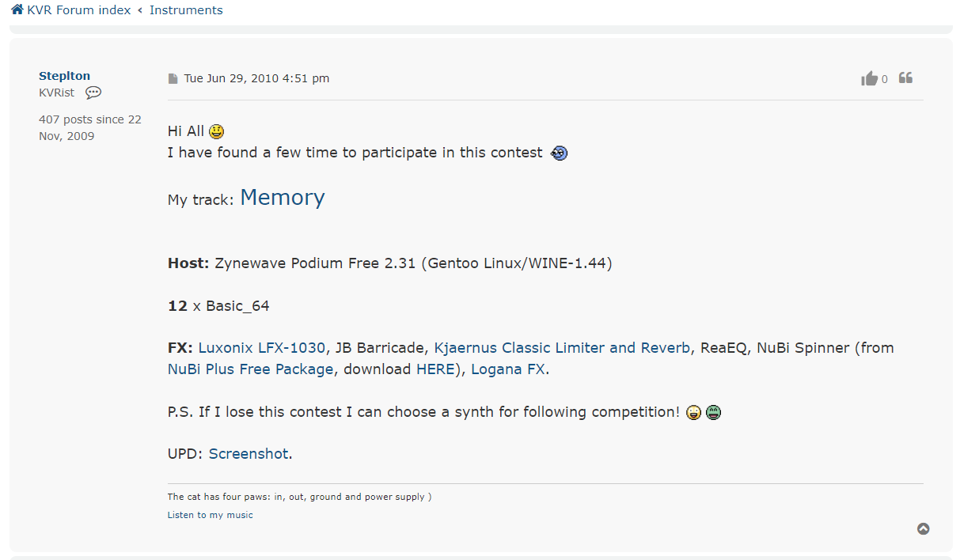
Task: Go to Instruments breadcrumb section
Action: (x=186, y=10)
